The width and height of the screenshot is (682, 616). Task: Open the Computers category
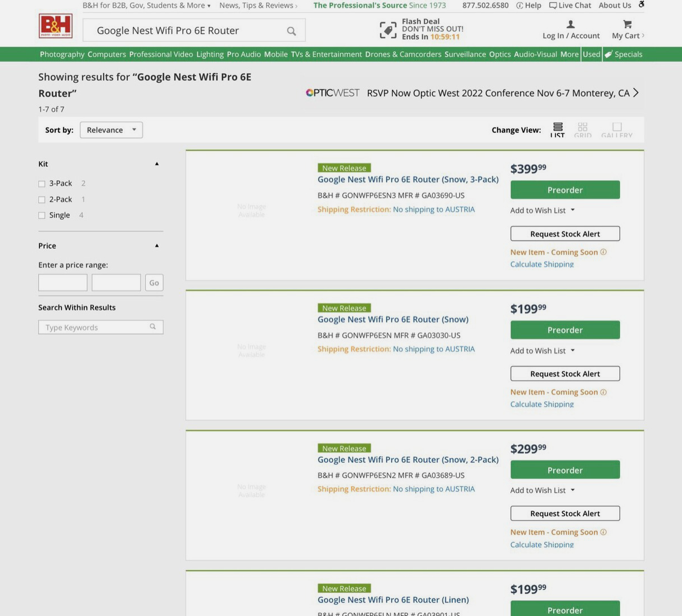tap(107, 54)
